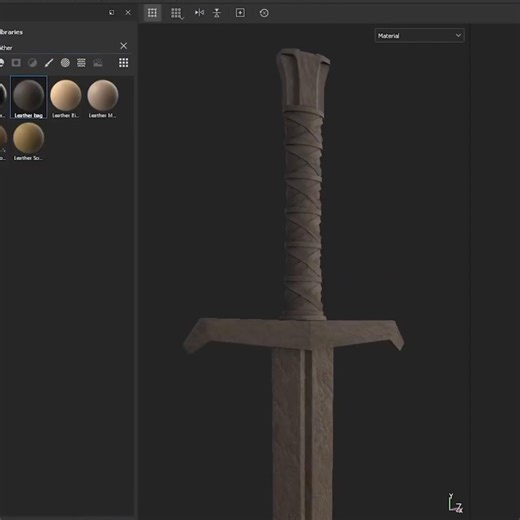Click the vertical alignment symmetry icon
The height and width of the screenshot is (520, 520).
click(x=217, y=13)
